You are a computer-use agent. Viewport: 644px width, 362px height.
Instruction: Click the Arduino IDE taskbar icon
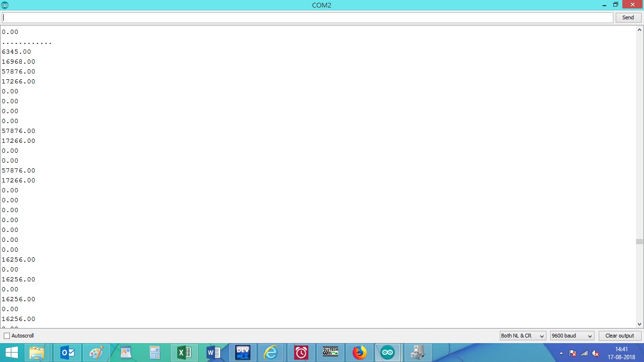388,353
